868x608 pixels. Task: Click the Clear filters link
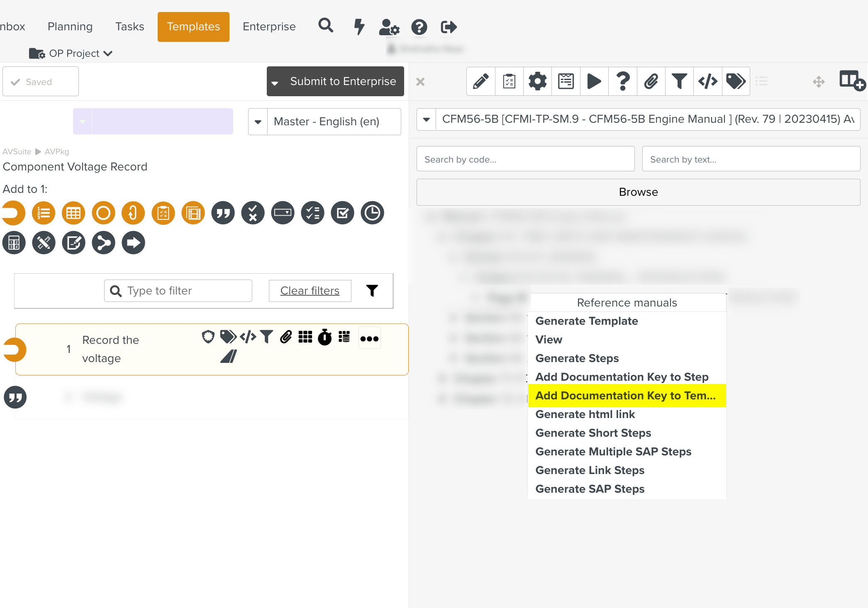tap(310, 291)
